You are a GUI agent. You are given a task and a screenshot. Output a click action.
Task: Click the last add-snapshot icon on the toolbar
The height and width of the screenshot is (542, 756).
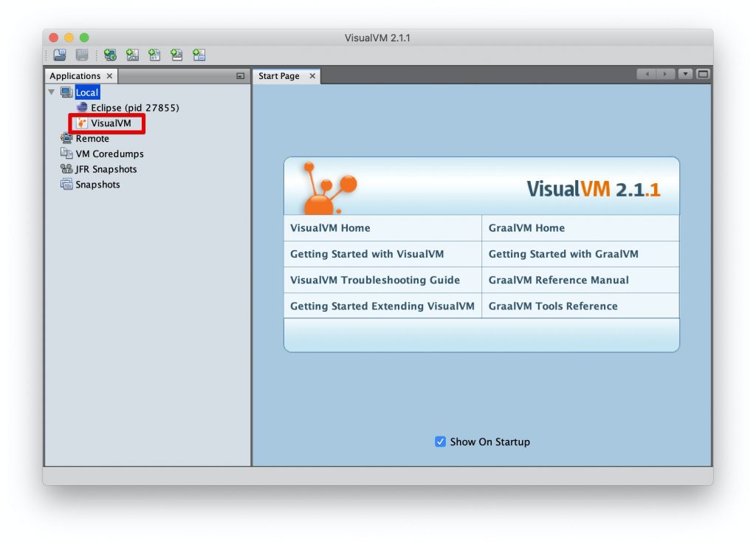click(198, 55)
